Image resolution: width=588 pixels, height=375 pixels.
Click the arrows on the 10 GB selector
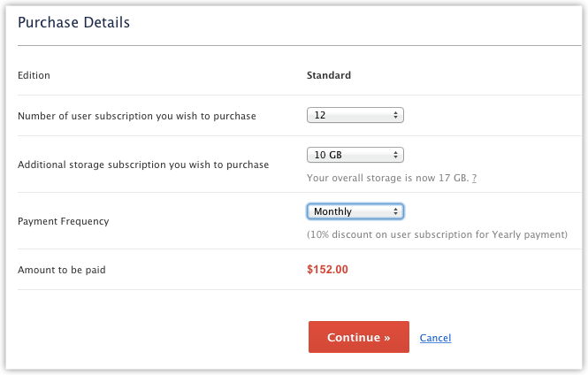tap(396, 155)
